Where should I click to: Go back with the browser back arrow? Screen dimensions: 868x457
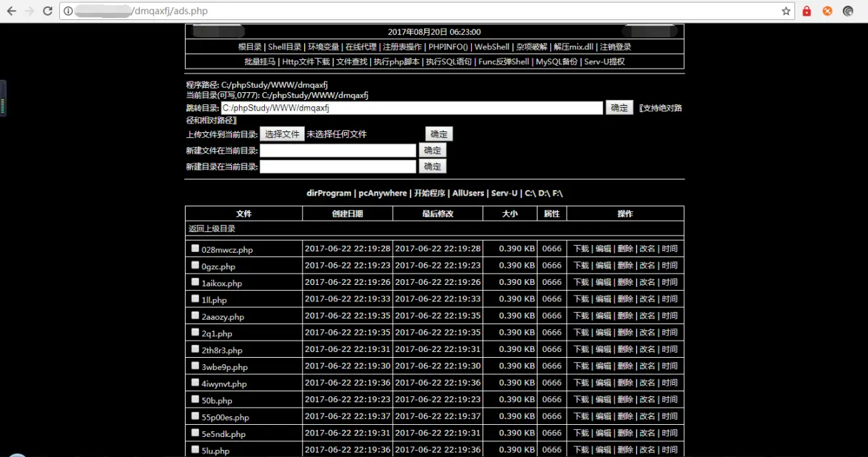(11, 11)
